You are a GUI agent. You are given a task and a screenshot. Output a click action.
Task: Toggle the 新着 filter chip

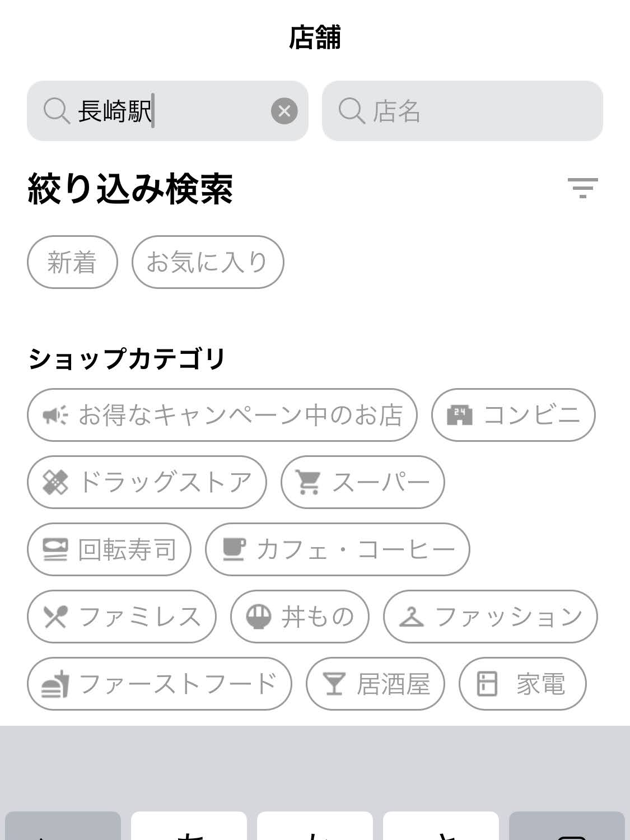pyautogui.click(x=72, y=262)
